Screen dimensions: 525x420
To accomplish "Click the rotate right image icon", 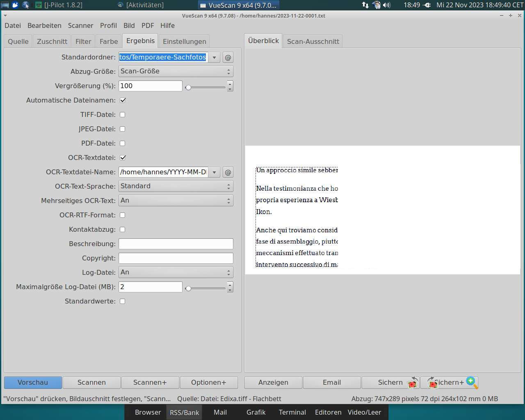I will (432, 383).
